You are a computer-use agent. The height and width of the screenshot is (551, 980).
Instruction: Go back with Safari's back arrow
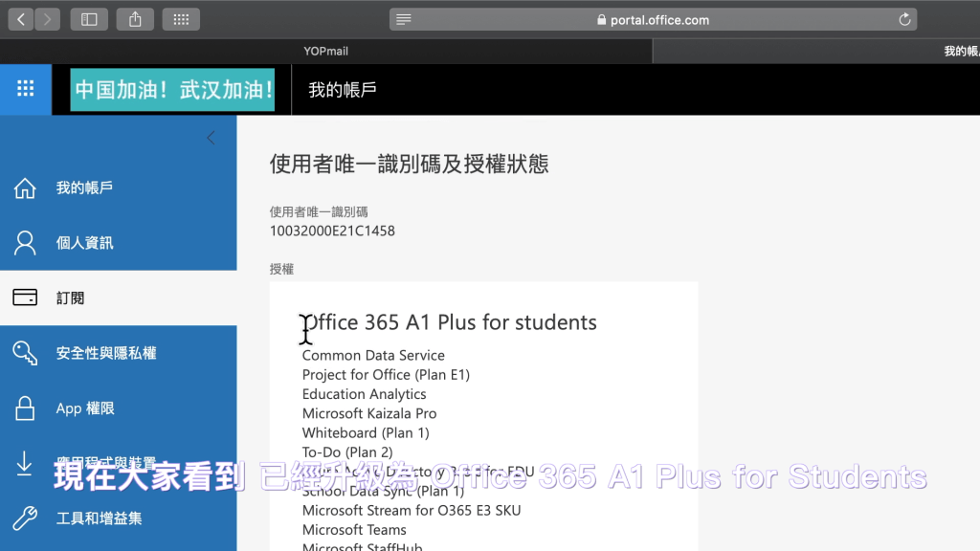[x=21, y=19]
